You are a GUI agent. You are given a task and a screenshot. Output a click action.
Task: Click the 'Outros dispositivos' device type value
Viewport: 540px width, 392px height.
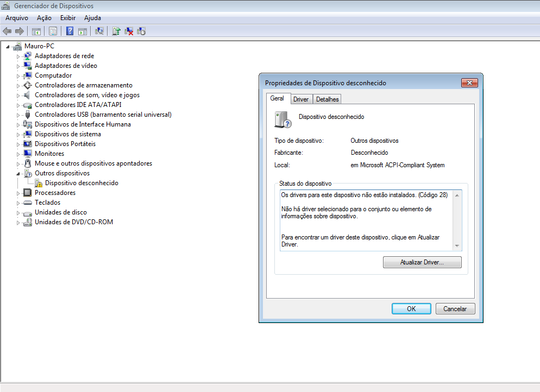(x=374, y=141)
